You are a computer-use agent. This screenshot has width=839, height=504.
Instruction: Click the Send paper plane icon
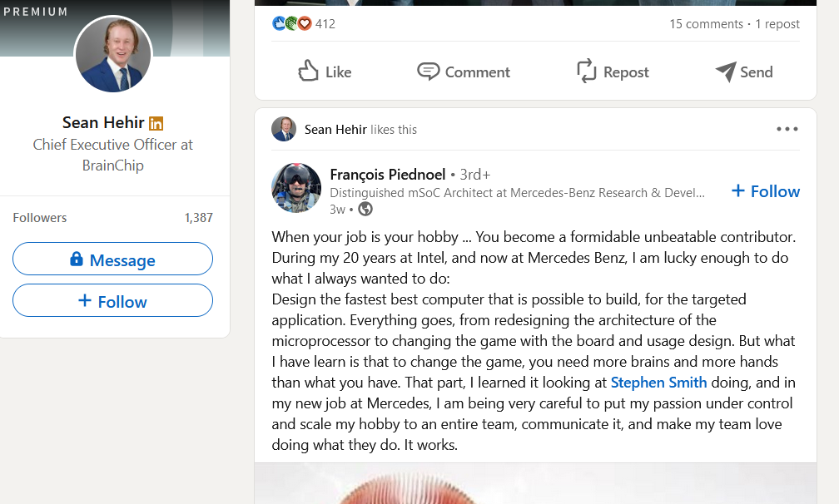726,72
